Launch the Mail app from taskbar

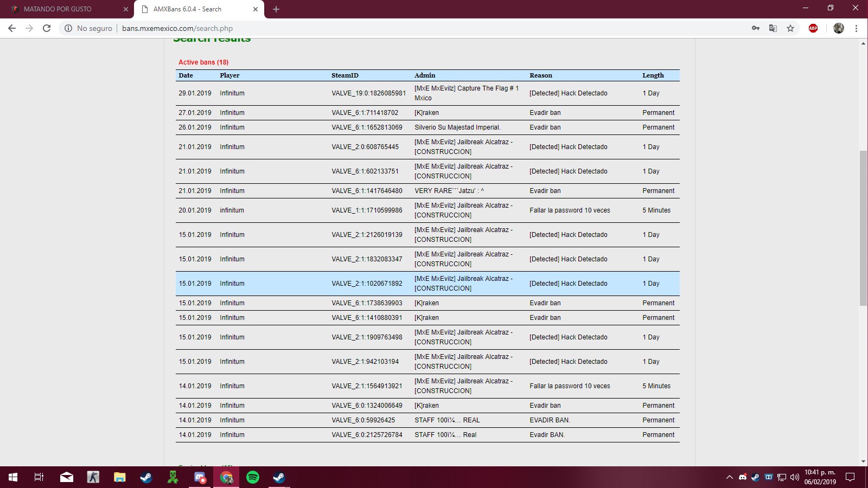(67, 477)
